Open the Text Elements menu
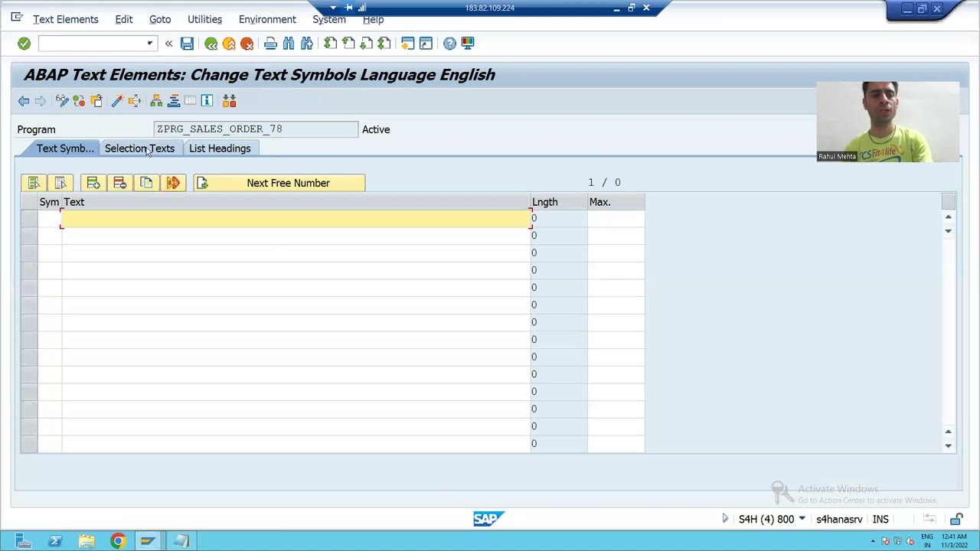 pyautogui.click(x=66, y=19)
